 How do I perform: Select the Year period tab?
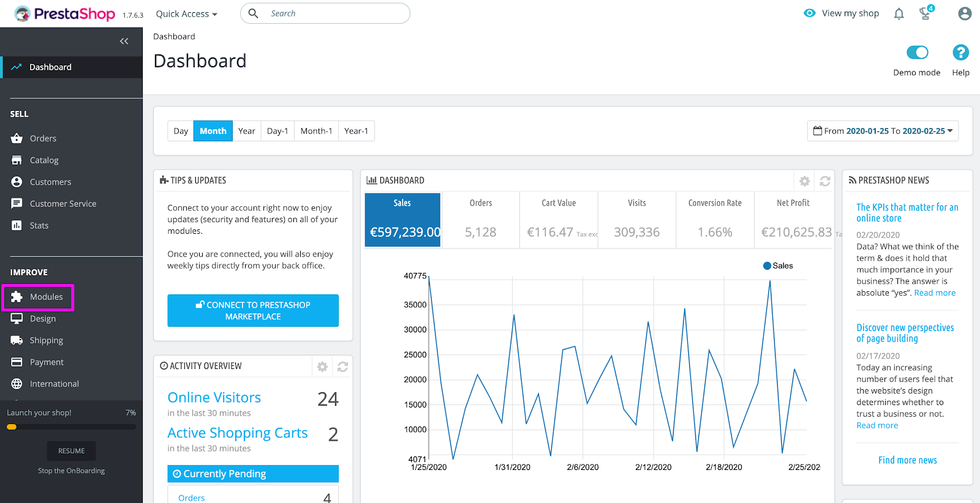coord(247,131)
